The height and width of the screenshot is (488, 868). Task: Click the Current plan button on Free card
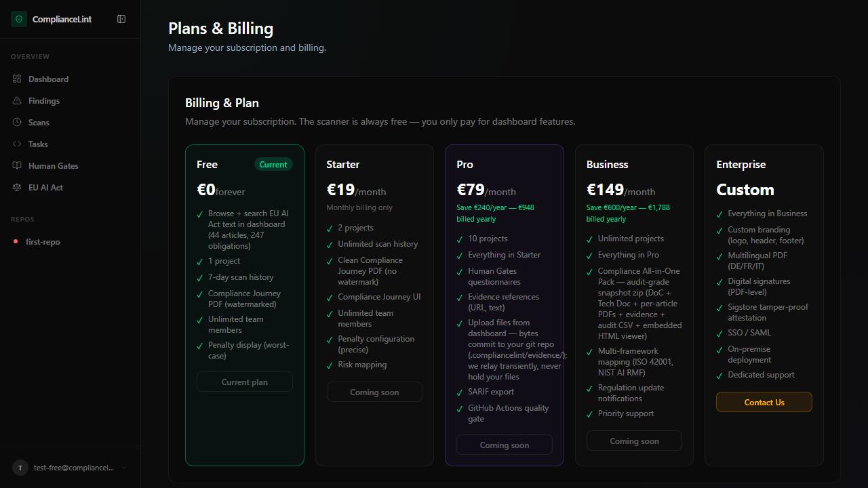(244, 382)
